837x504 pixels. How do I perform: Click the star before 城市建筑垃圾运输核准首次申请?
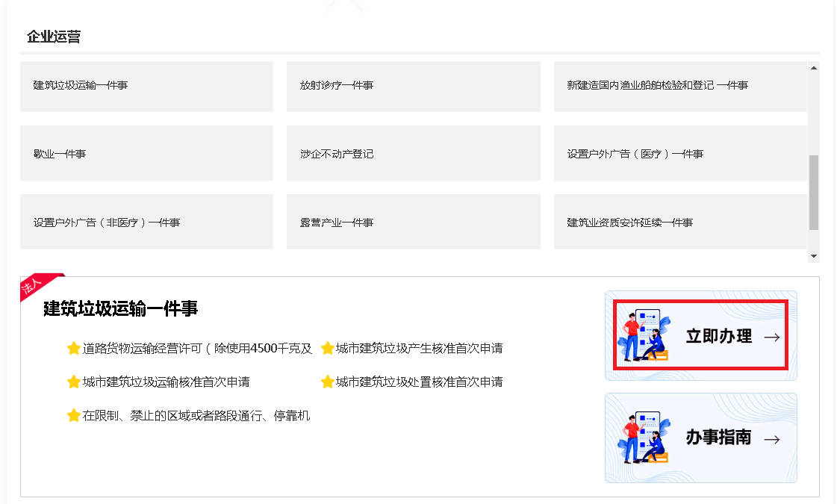pos(72,382)
